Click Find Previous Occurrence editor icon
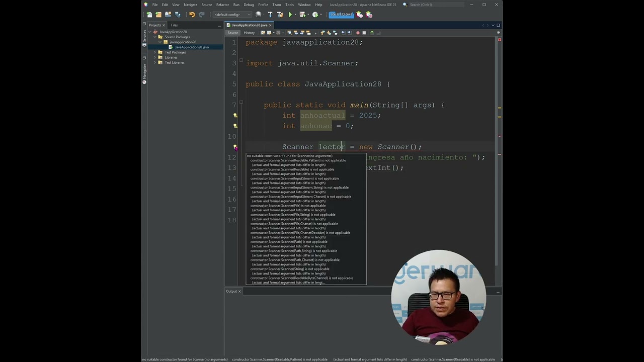 point(296,33)
